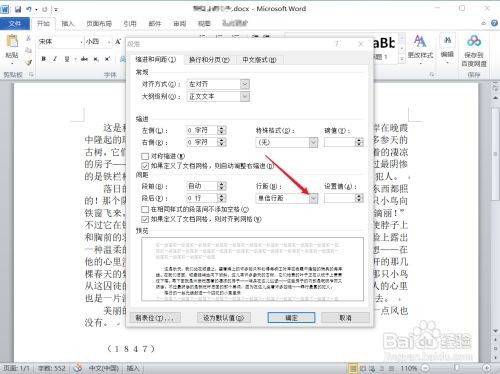Toggle Italic formatting (I)

55,59
